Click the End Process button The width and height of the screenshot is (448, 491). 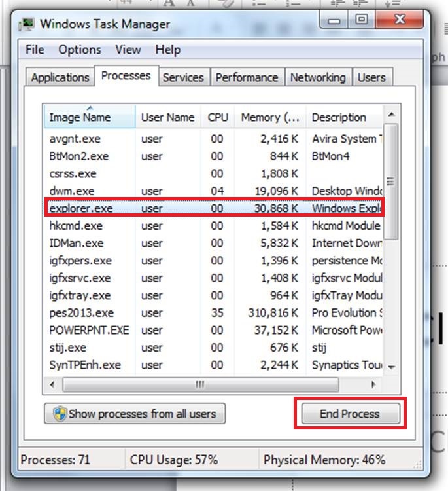pyautogui.click(x=351, y=414)
